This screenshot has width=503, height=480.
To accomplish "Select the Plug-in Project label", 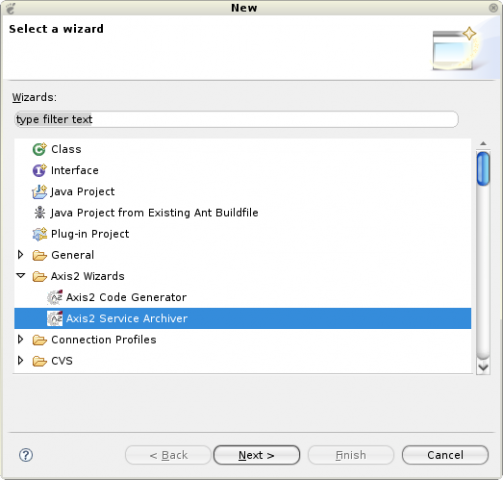I will pos(90,234).
